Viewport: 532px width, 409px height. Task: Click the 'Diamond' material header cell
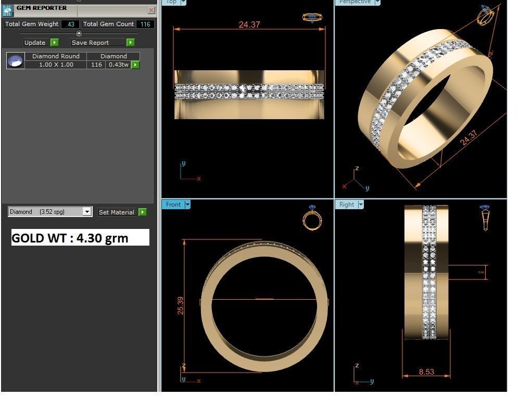[x=113, y=56]
